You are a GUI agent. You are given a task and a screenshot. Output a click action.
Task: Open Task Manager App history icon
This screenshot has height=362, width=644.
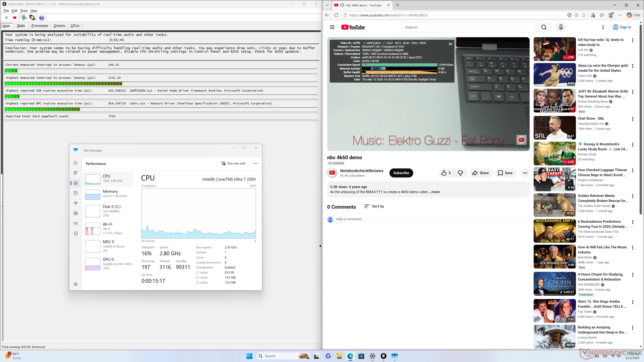(75, 193)
